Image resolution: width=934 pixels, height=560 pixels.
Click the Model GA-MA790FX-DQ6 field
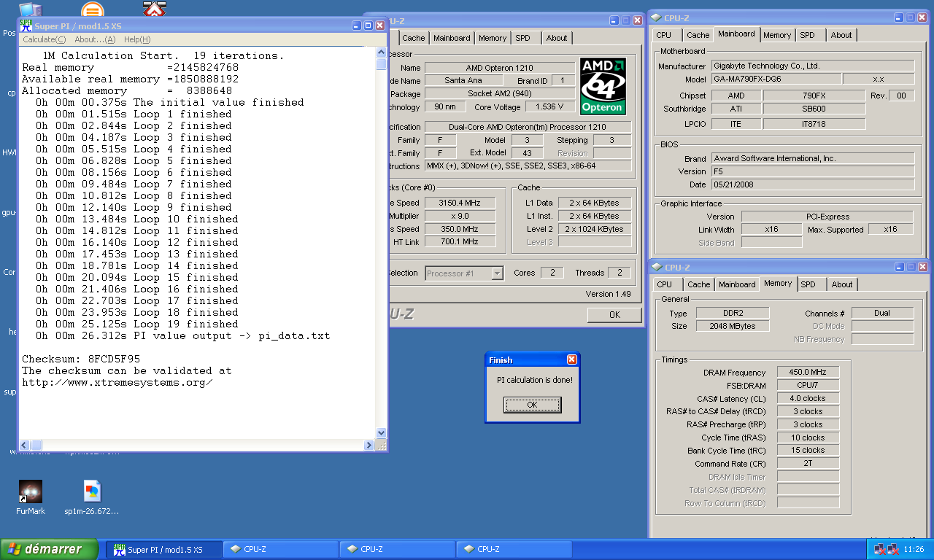click(x=776, y=79)
